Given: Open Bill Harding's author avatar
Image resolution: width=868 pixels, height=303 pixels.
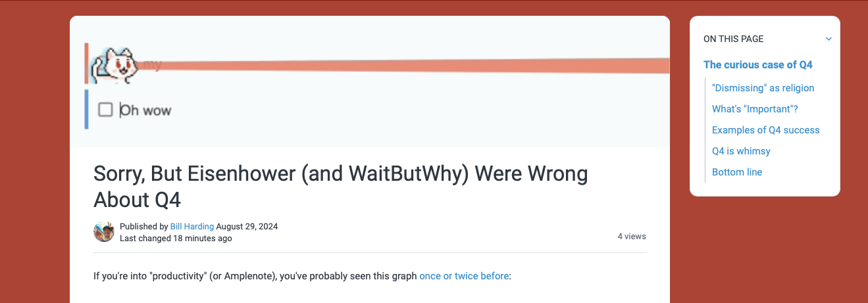Looking at the screenshot, I should 104,232.
